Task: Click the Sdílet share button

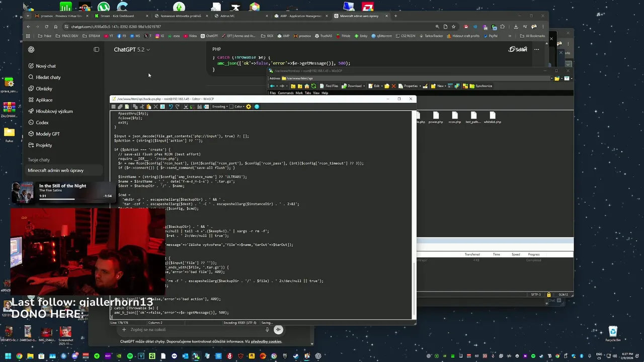Action: (518, 49)
